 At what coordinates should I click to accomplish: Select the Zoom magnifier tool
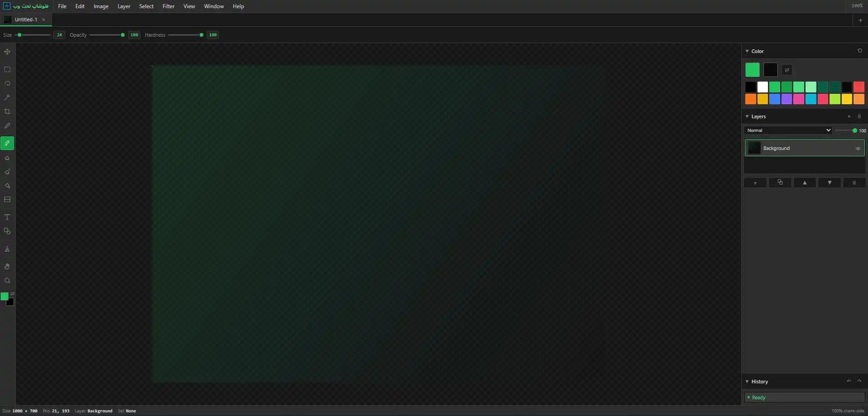[x=7, y=281]
